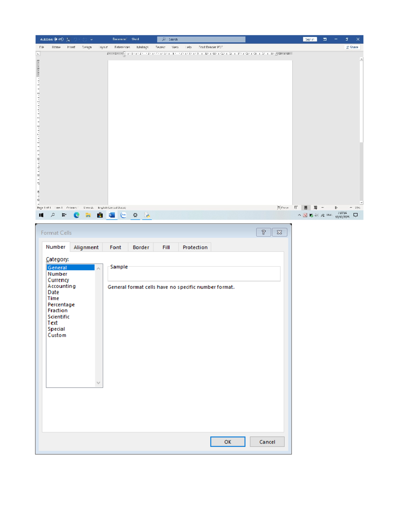
Task: Click the volume icon in system tray
Action: click(317, 215)
